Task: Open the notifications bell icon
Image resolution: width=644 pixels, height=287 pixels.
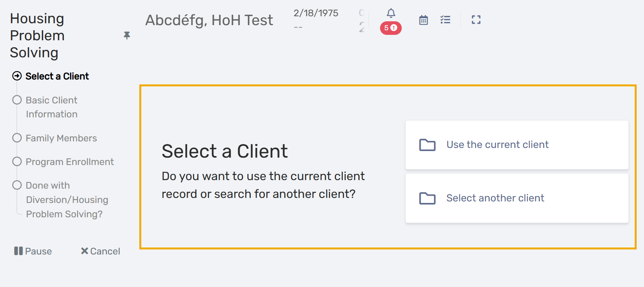Action: tap(391, 13)
